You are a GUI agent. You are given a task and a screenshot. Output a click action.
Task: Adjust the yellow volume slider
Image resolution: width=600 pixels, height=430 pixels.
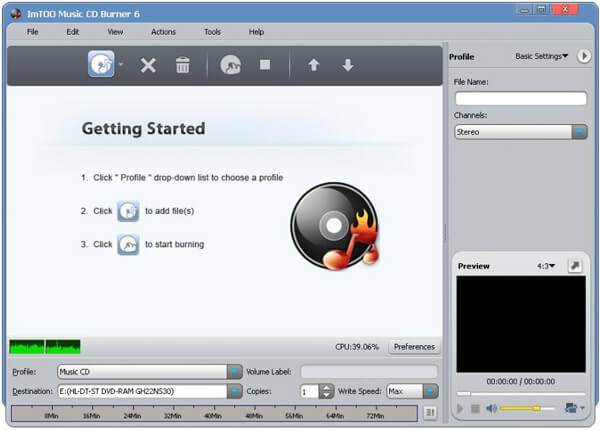coord(527,409)
